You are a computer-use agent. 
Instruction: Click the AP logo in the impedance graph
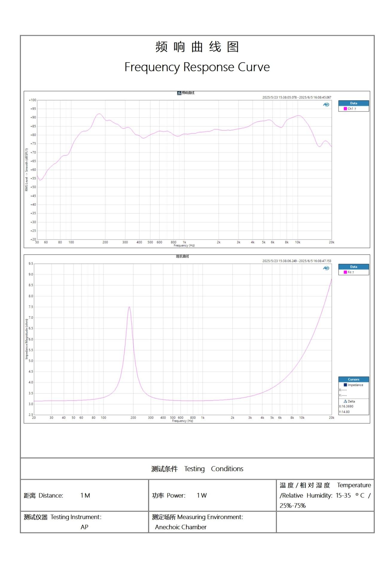pyautogui.click(x=326, y=268)
